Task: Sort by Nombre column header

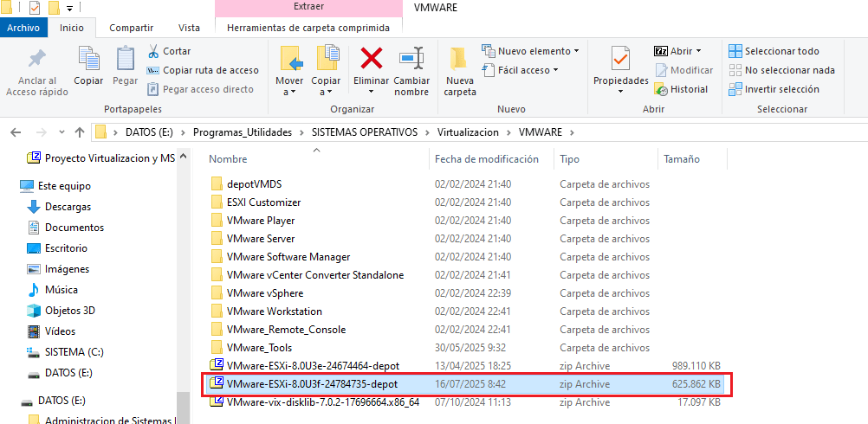Action: coord(228,159)
